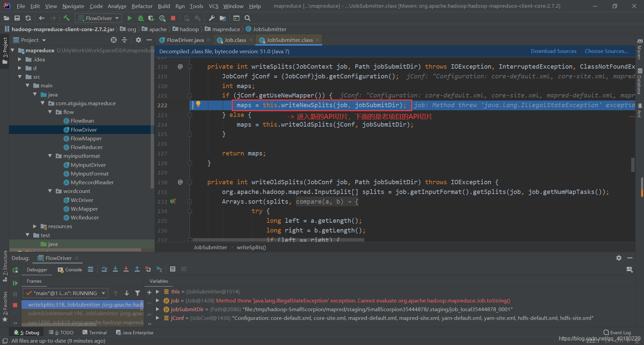Open WcReducer class in the tree
644x345 pixels.
(85, 217)
